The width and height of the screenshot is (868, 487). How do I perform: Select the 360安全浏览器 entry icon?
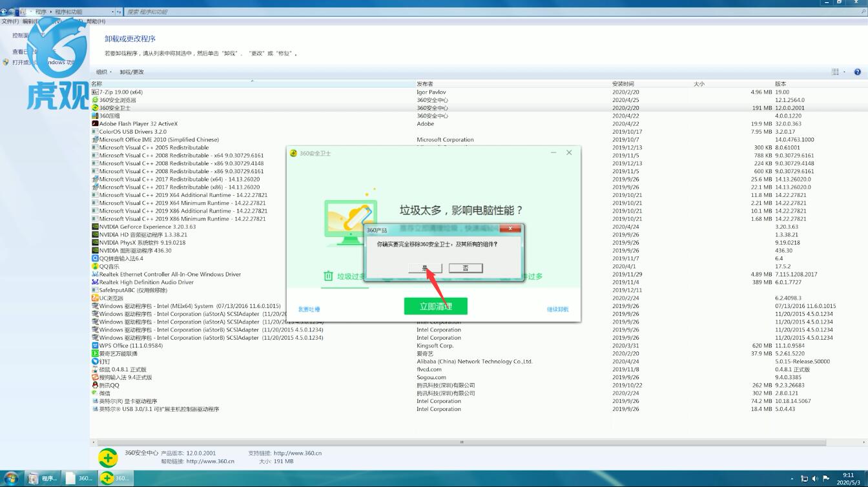coord(95,100)
